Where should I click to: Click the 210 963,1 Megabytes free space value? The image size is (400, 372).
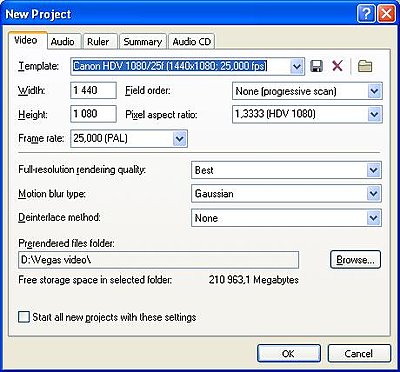[x=254, y=279]
